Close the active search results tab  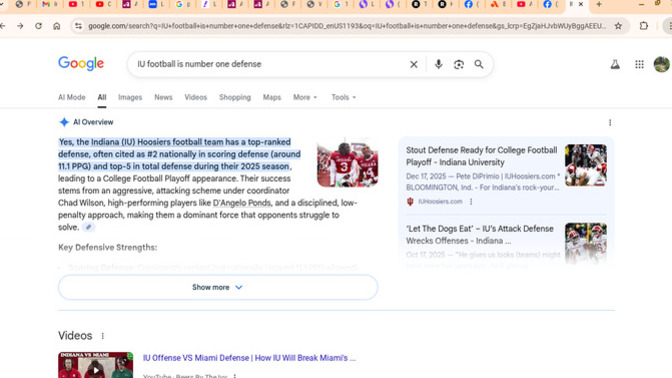pos(581,4)
